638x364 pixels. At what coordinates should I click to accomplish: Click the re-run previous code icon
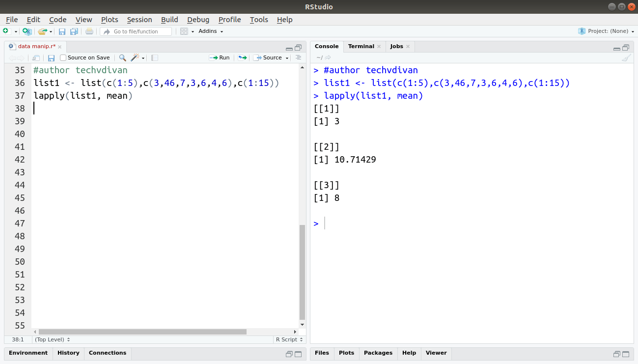click(x=242, y=57)
